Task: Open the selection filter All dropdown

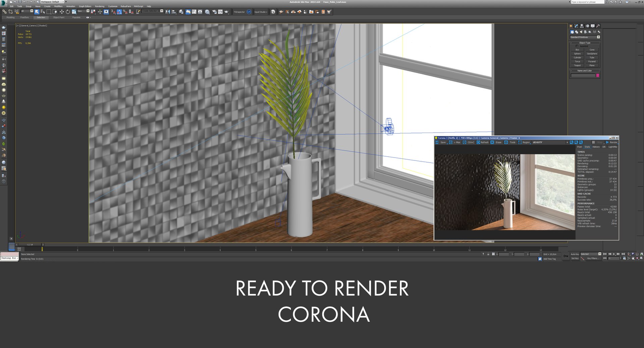Action: [27, 11]
